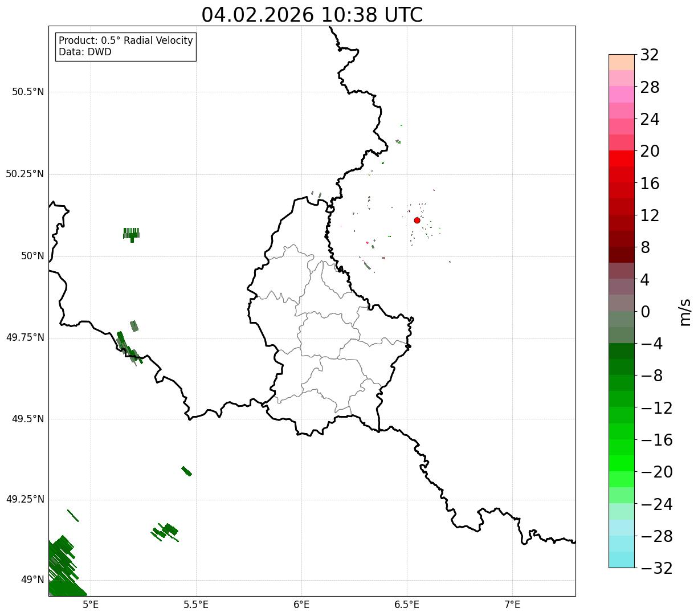Click the peach swatch at top of colorbar
This screenshot has height=616, width=698.
point(621,62)
